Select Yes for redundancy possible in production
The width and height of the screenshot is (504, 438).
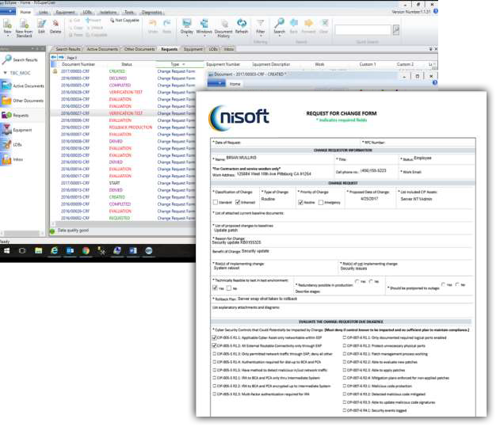[x=357, y=281]
